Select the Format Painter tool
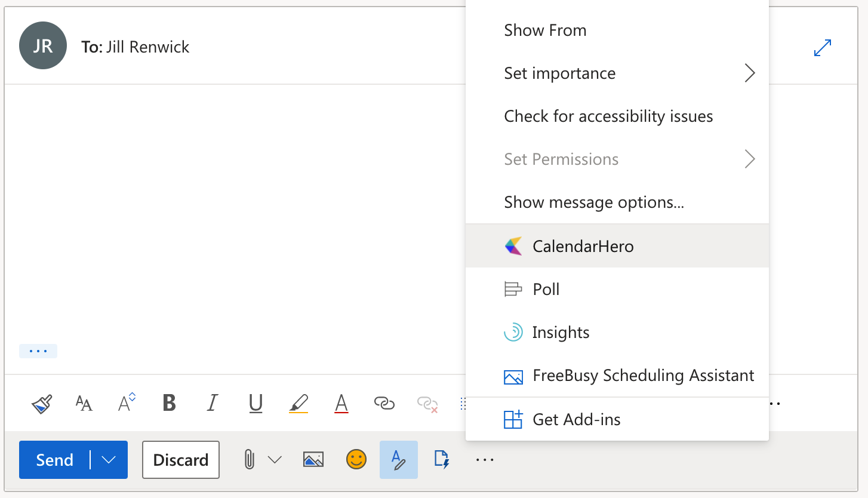This screenshot has height=498, width=868. pos(41,403)
